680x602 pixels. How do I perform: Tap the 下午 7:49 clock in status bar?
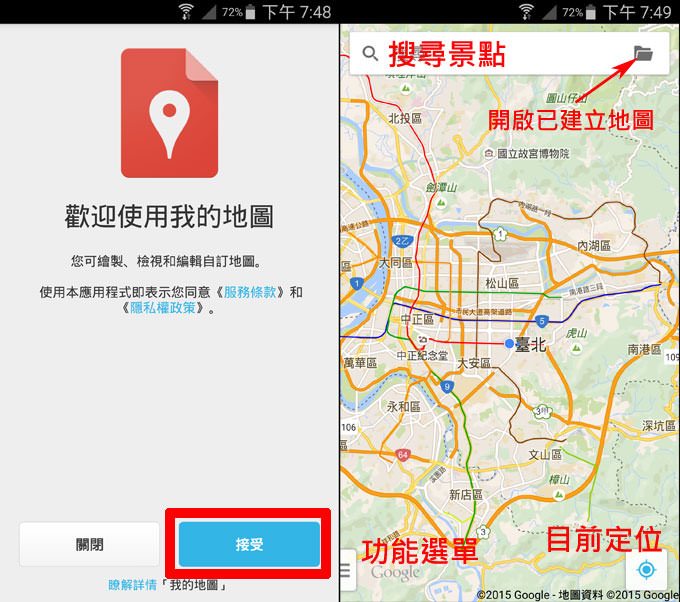click(637, 12)
